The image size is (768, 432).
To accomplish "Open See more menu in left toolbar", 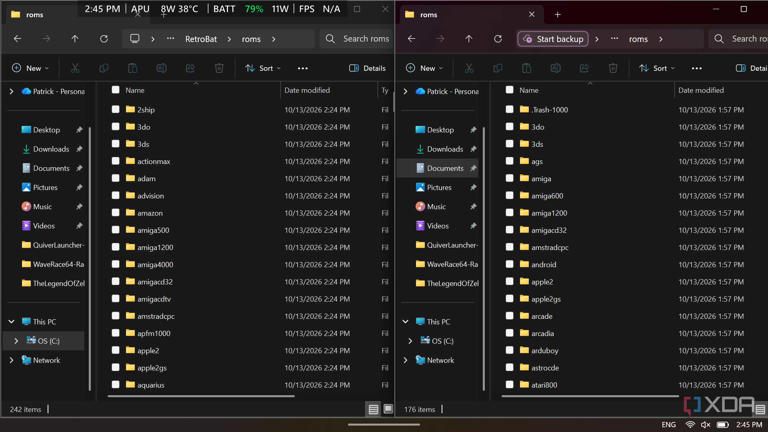I will tap(303, 68).
